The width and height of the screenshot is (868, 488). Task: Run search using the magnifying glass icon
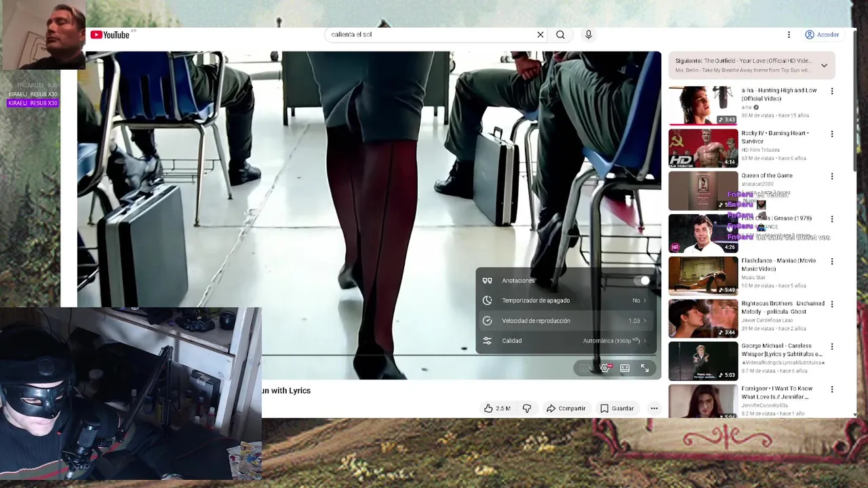(x=560, y=35)
